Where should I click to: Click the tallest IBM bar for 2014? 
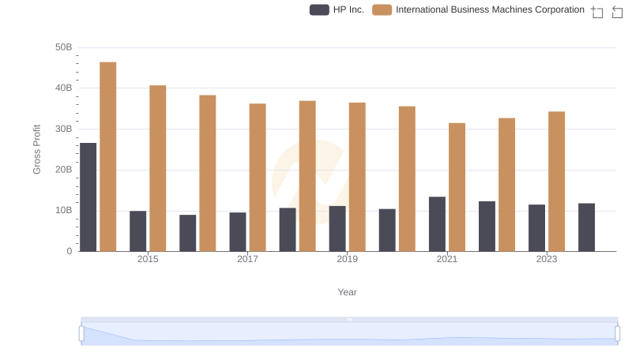pyautogui.click(x=108, y=156)
